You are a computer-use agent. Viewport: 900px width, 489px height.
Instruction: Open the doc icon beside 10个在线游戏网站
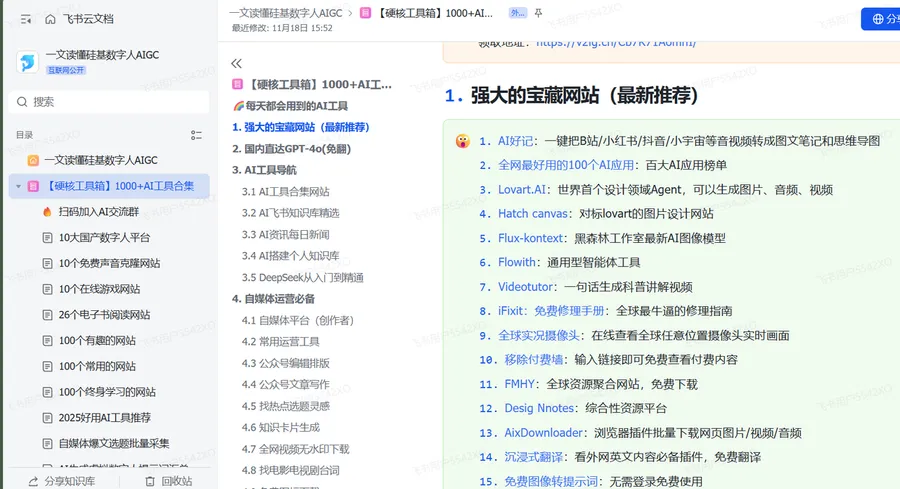[48, 289]
